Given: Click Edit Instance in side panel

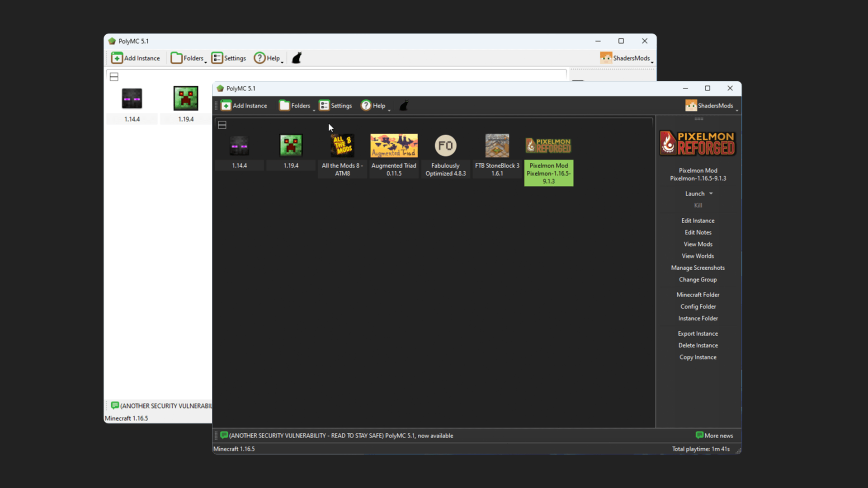Looking at the screenshot, I should coord(698,221).
